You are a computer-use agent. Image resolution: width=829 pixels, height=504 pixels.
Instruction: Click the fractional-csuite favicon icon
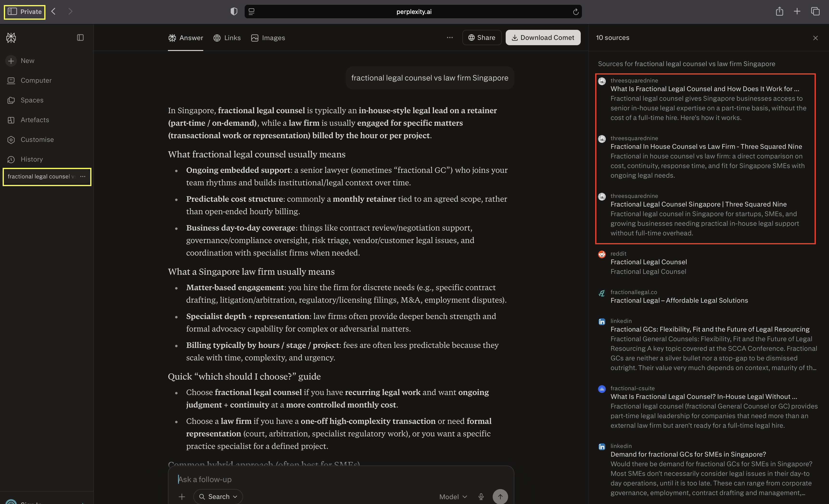point(602,389)
